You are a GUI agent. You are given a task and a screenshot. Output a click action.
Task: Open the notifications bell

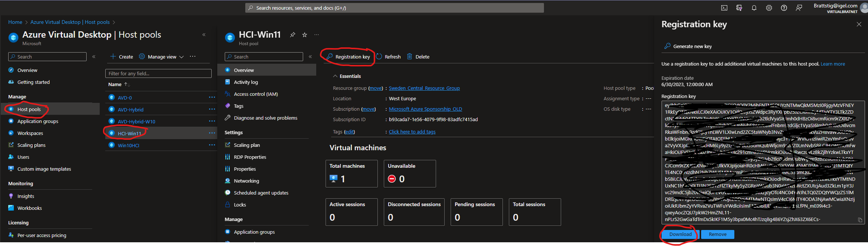pos(754,8)
